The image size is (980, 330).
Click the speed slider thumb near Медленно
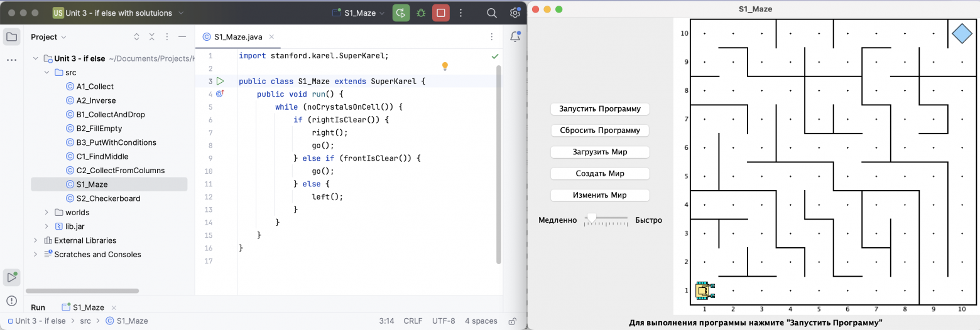[591, 218]
